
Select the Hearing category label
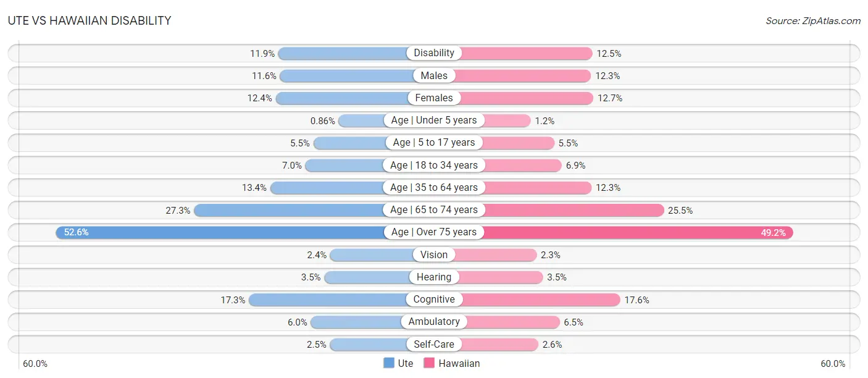[x=434, y=277]
